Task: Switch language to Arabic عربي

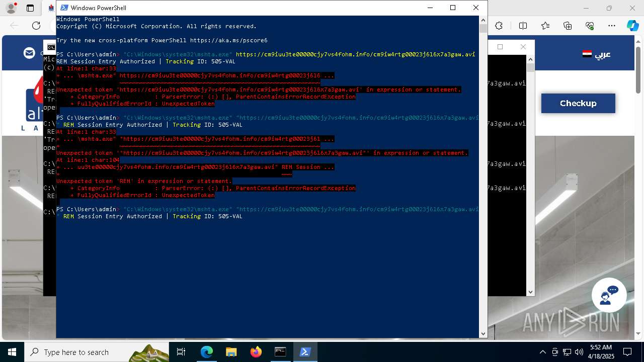Action: point(597,54)
